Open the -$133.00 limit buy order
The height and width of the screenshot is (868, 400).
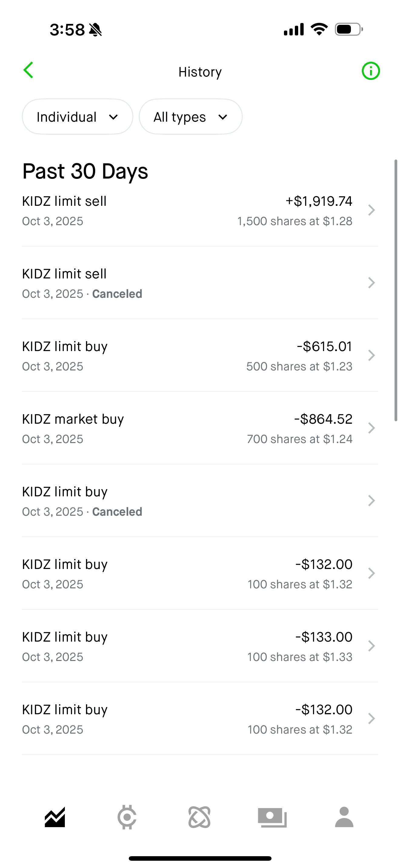[187, 646]
